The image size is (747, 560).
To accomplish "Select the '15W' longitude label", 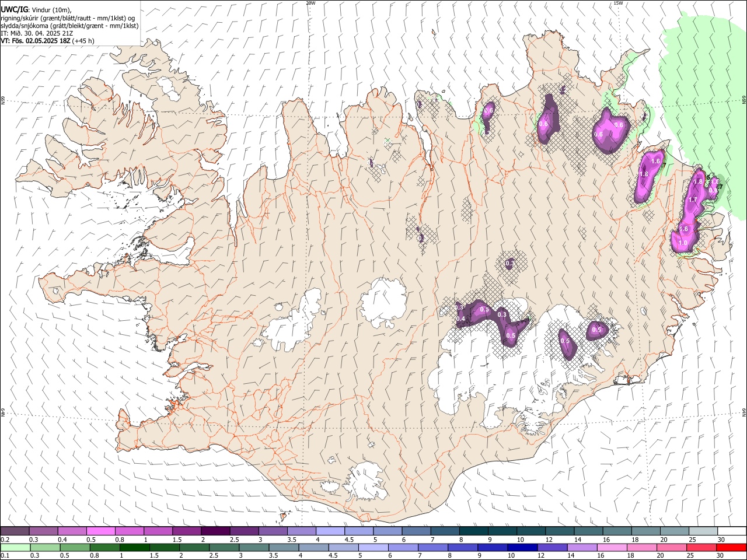I will coord(618,3).
